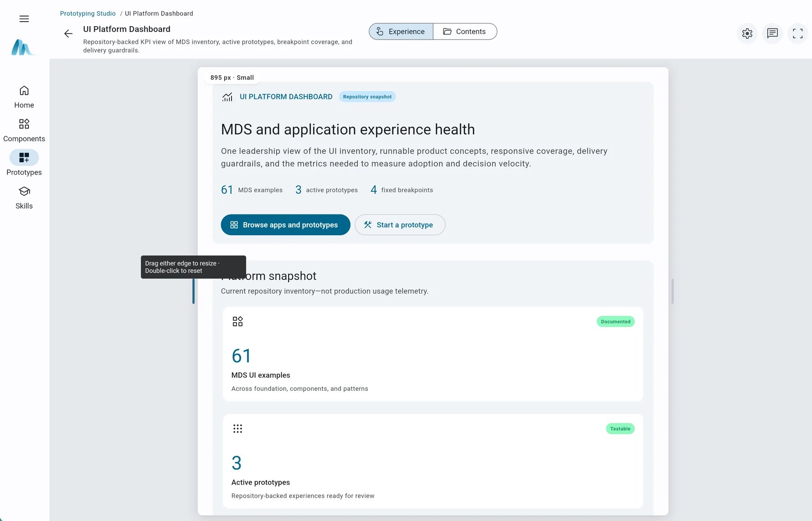Click the Documented badge

615,322
